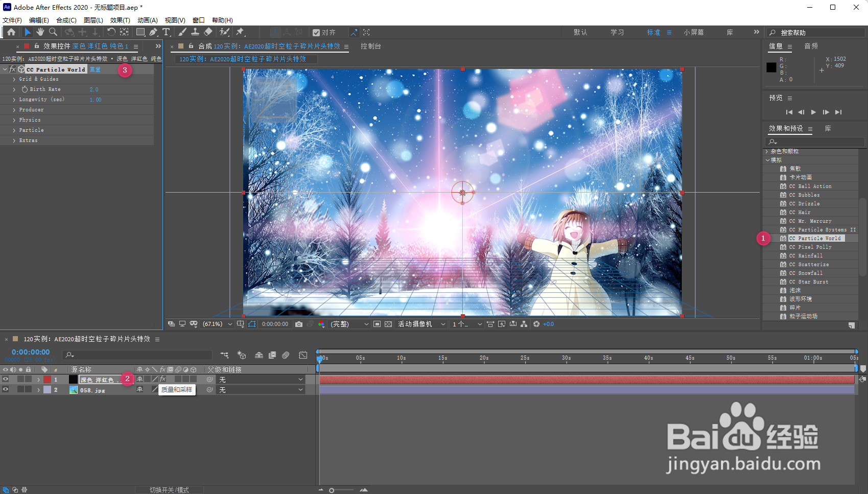Select the Pen tool

click(x=153, y=32)
